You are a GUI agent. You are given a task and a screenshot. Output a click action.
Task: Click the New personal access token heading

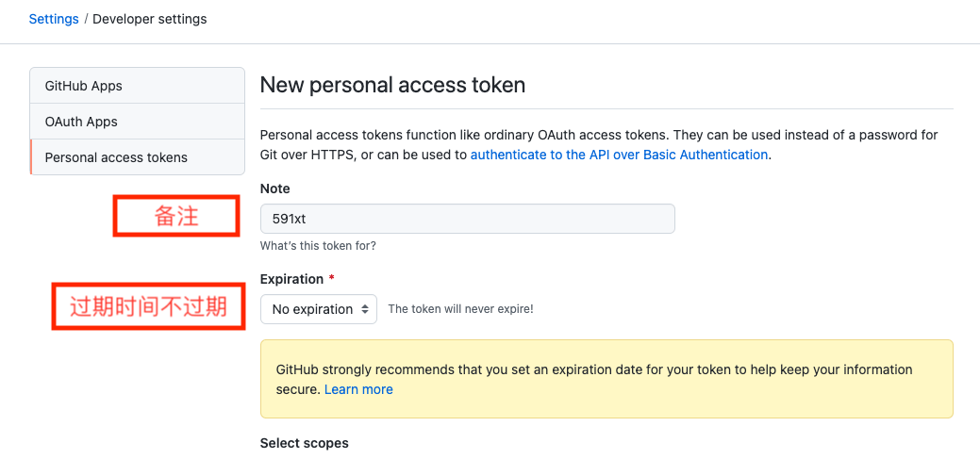click(391, 85)
